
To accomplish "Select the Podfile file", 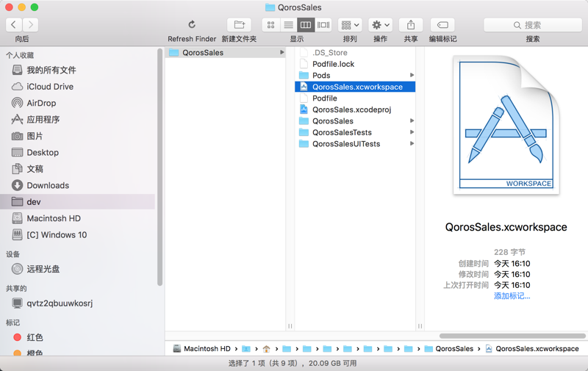I will (355, 98).
